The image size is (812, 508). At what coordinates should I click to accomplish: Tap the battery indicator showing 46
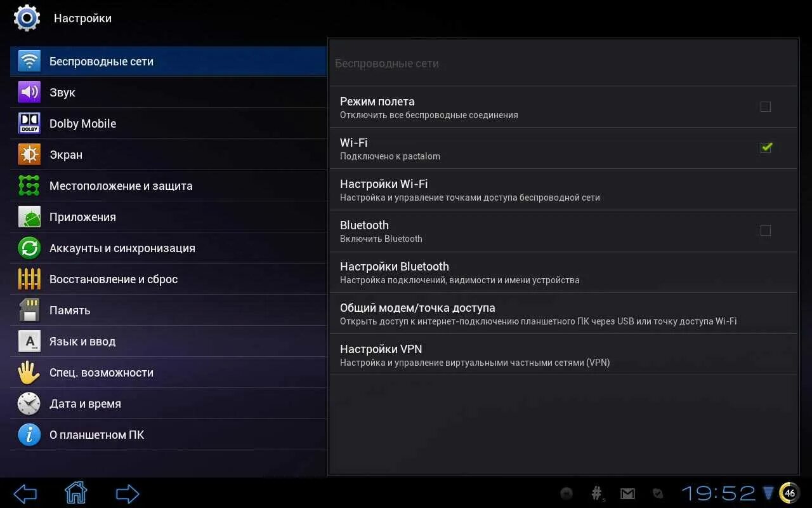coord(789,493)
